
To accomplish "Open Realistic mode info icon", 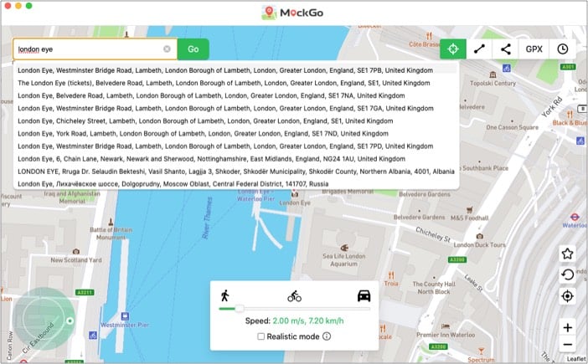I will coord(327,336).
